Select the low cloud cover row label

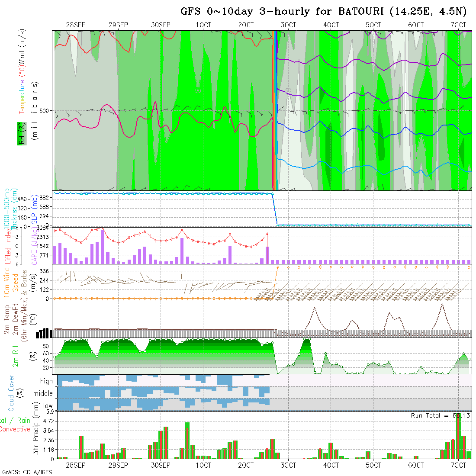[x=48, y=406]
